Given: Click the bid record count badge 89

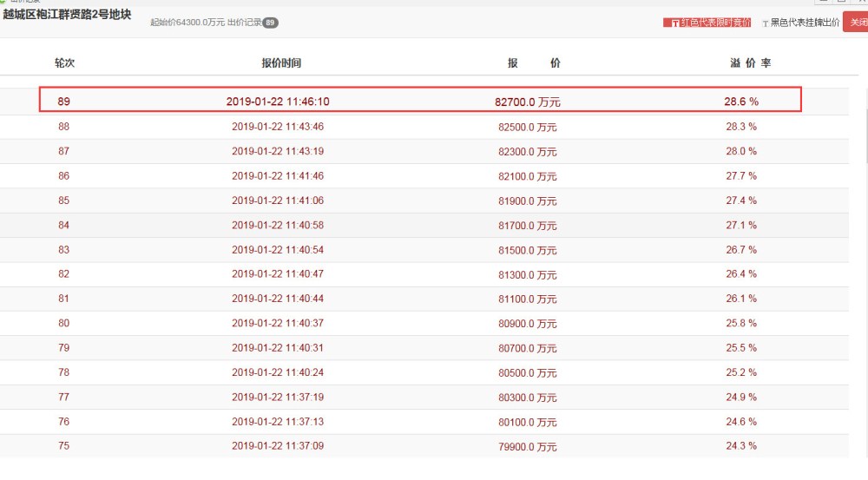Looking at the screenshot, I should tap(270, 23).
